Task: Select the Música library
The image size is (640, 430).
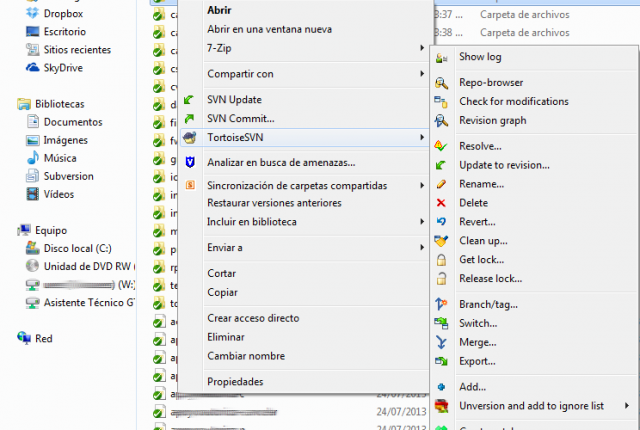Action: (x=60, y=158)
